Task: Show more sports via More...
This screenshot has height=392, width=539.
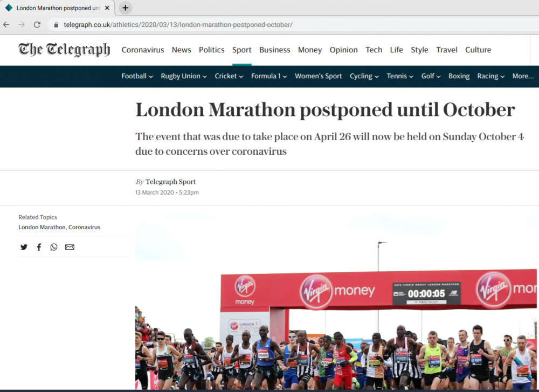Action: coord(523,76)
